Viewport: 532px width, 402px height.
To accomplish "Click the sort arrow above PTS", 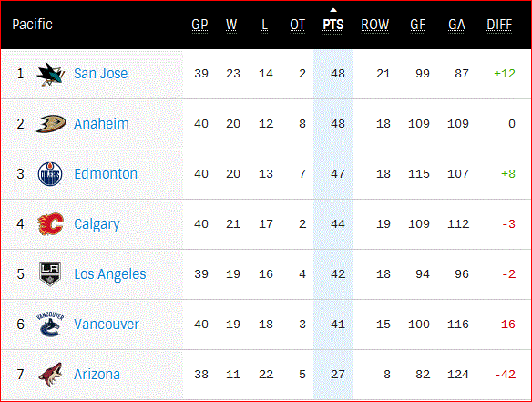I will click(333, 10).
